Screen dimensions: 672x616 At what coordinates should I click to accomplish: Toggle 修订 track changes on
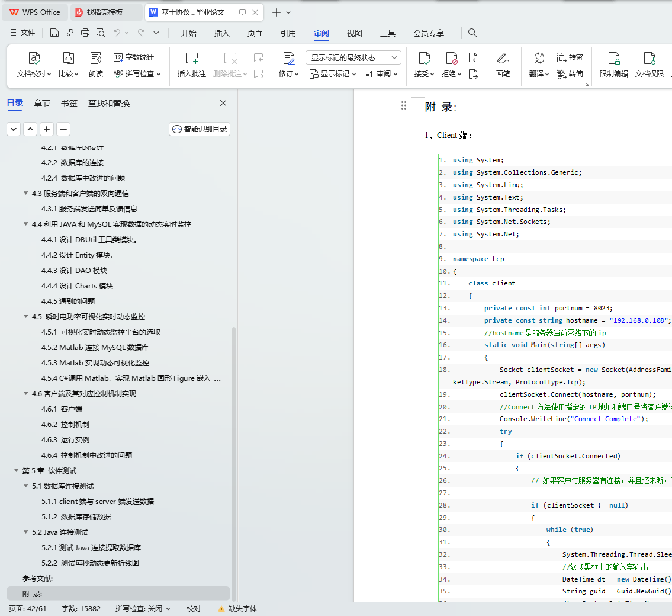[288, 58]
